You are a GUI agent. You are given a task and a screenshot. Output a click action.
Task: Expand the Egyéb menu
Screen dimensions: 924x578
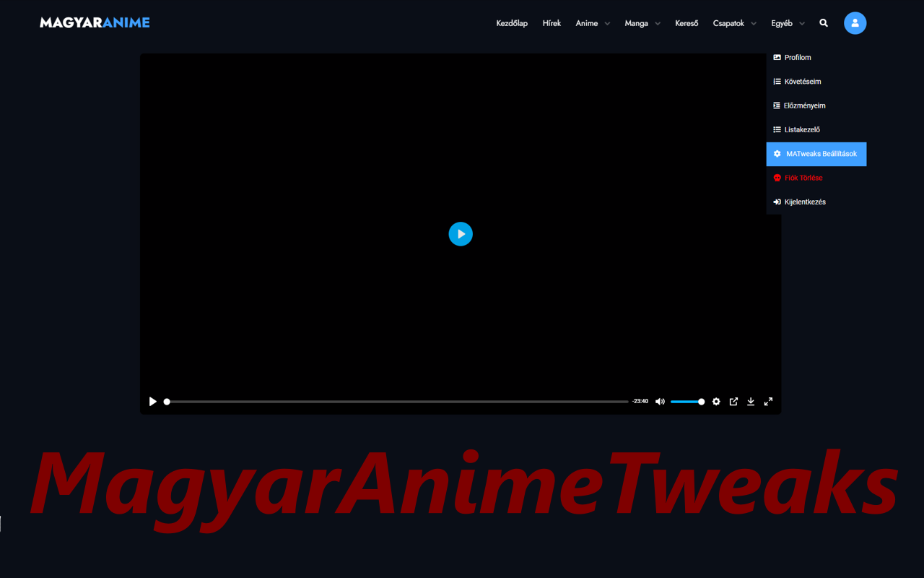pyautogui.click(x=787, y=22)
